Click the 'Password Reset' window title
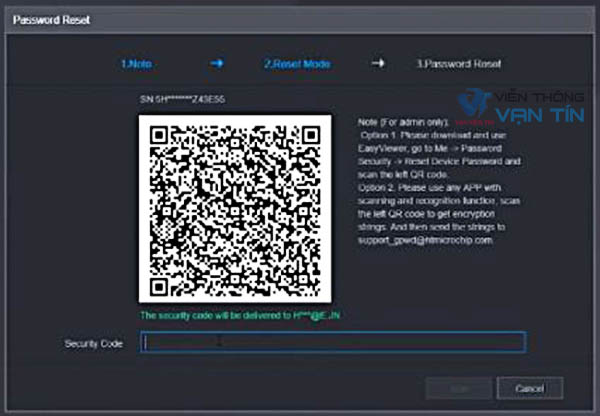The image size is (600, 416). tap(51, 20)
